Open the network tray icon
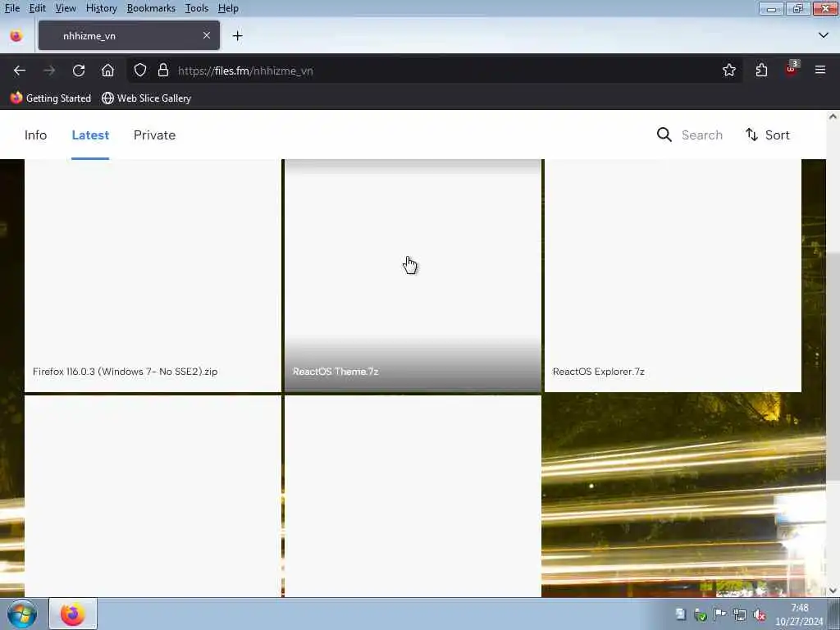The height and width of the screenshot is (630, 840). point(740,614)
